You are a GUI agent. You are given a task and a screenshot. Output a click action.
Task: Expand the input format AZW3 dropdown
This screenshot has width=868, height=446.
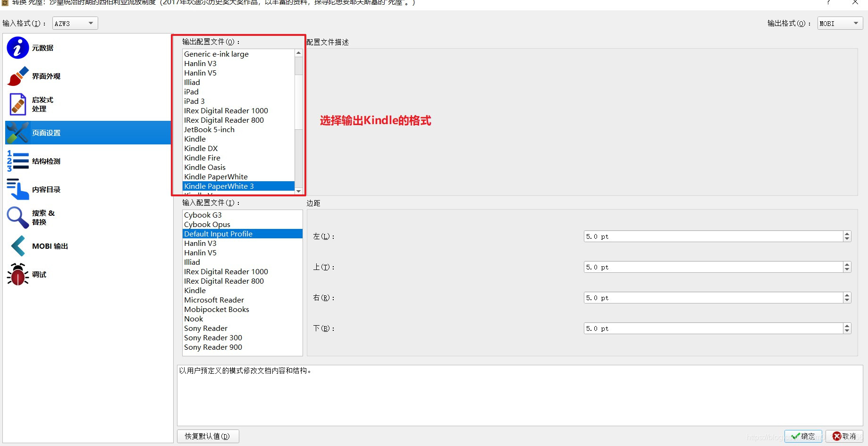(75, 23)
